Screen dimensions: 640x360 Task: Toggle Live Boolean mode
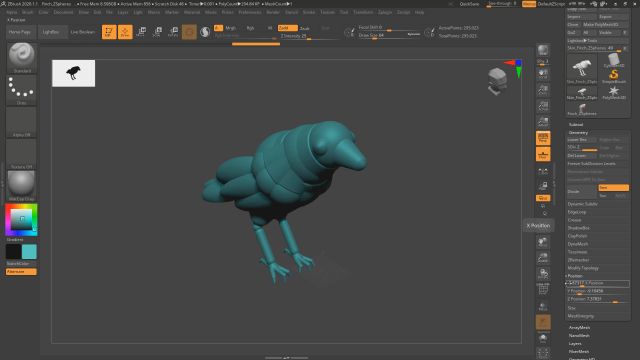coord(82,32)
